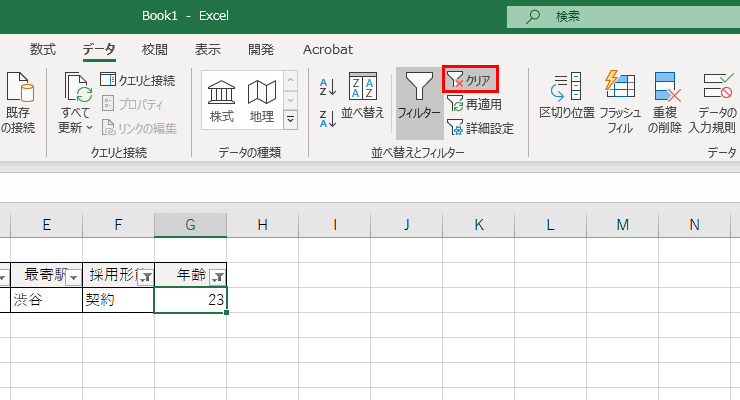Select the 年齢 header cell

[x=190, y=275]
